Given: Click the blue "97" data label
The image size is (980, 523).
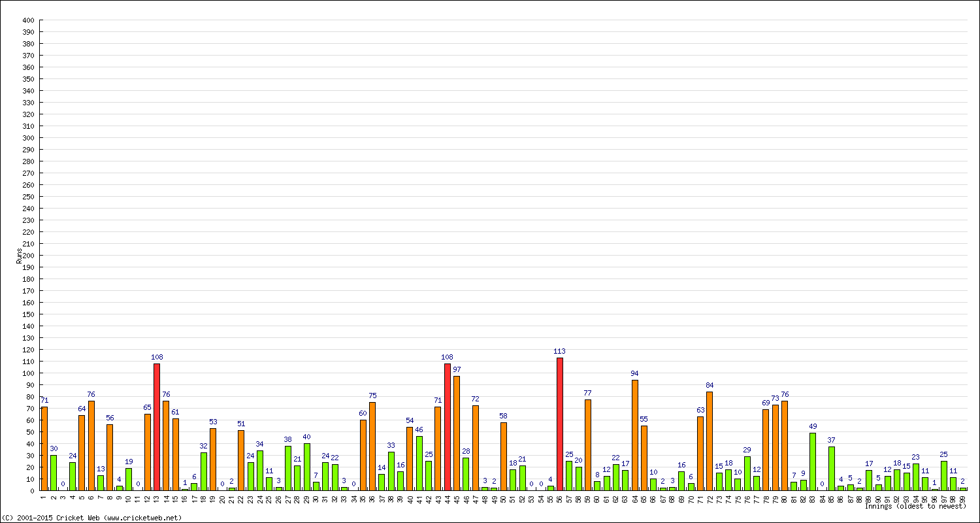Looking at the screenshot, I should click(x=457, y=370).
